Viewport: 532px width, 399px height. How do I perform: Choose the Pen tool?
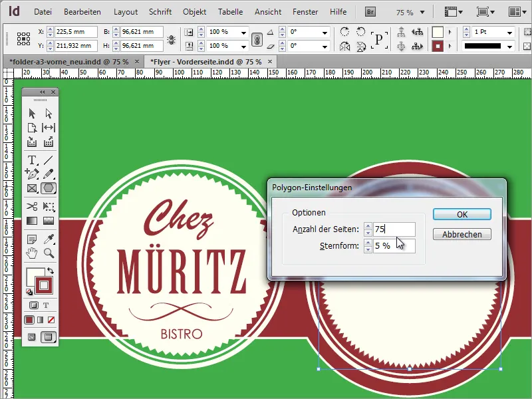[31, 174]
